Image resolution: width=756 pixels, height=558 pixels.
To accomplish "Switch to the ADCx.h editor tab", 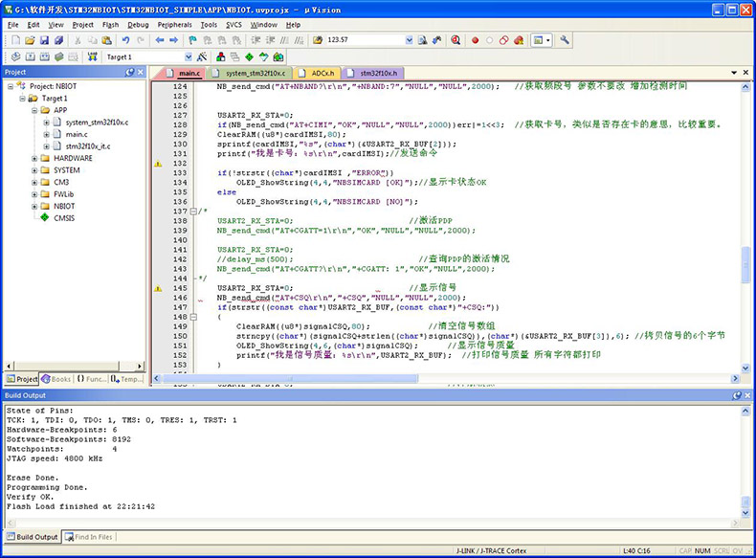I will tap(322, 73).
